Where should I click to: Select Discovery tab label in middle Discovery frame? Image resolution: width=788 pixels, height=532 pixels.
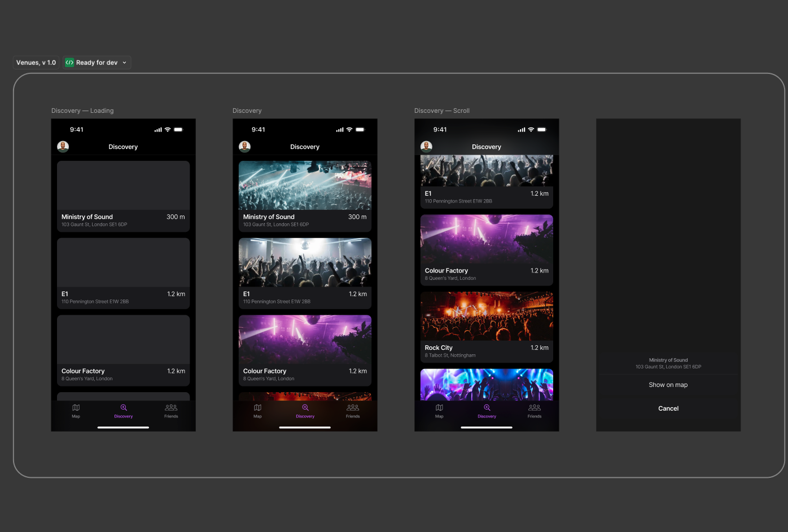coord(305,416)
